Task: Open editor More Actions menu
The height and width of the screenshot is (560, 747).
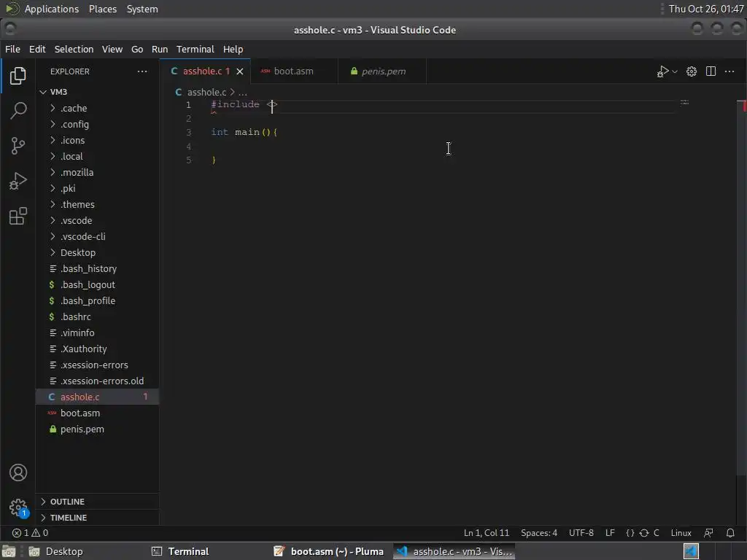Action: [x=729, y=71]
